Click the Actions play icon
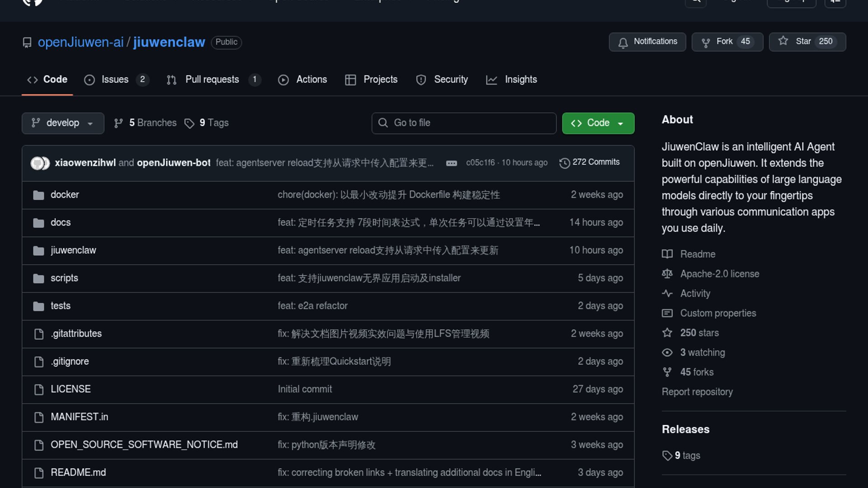 click(x=283, y=80)
